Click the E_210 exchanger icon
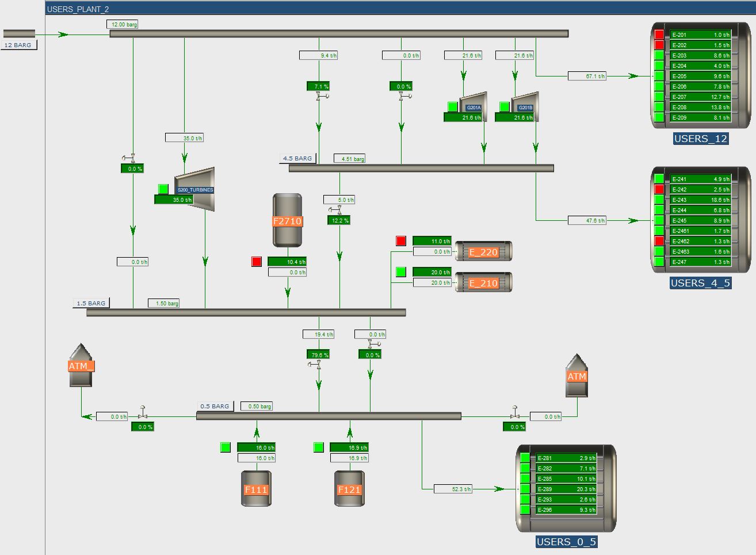This screenshot has width=756, height=555. click(483, 283)
